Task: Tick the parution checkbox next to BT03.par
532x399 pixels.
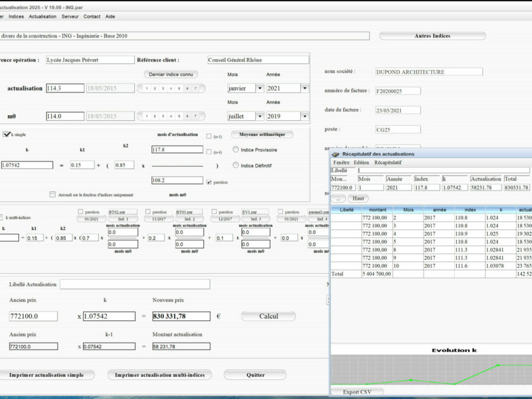Action: click(148, 212)
